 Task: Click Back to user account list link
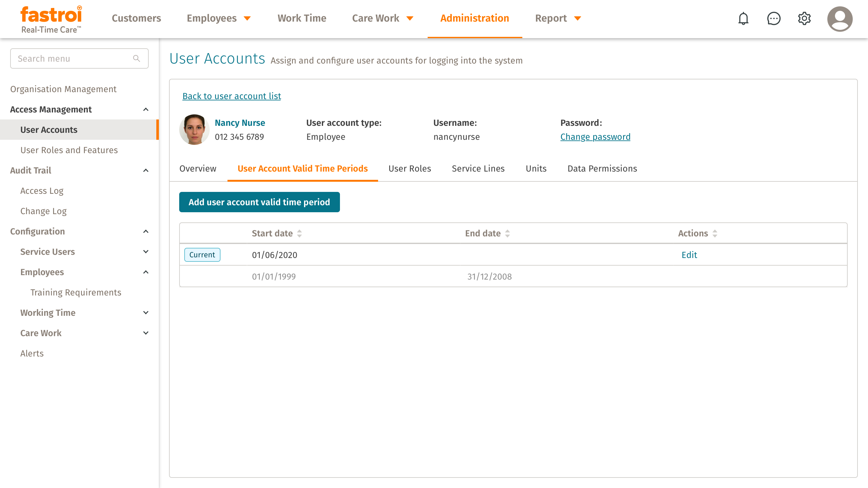[232, 96]
